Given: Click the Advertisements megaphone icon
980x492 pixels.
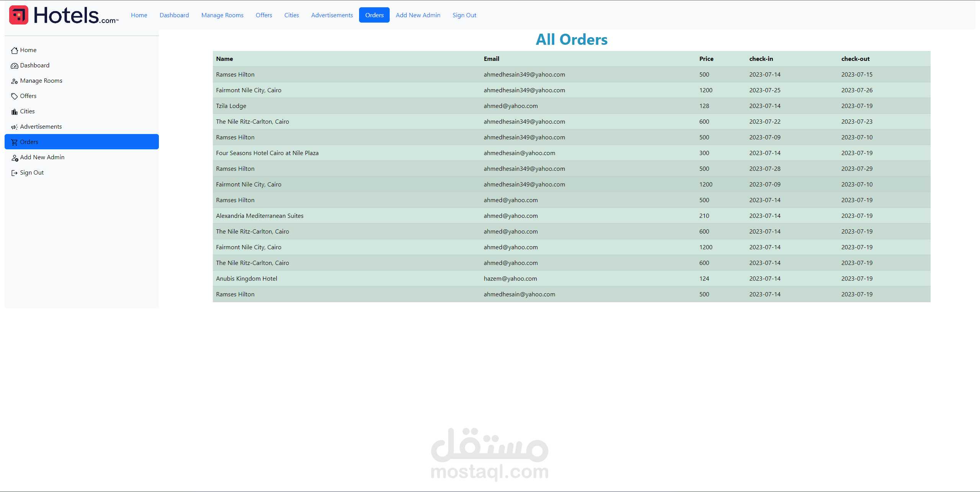Looking at the screenshot, I should (x=15, y=127).
